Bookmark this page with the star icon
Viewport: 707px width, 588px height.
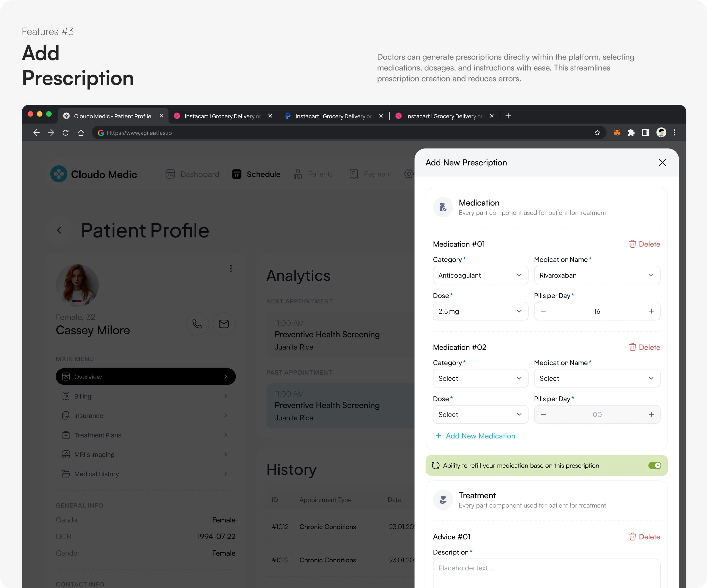click(597, 133)
